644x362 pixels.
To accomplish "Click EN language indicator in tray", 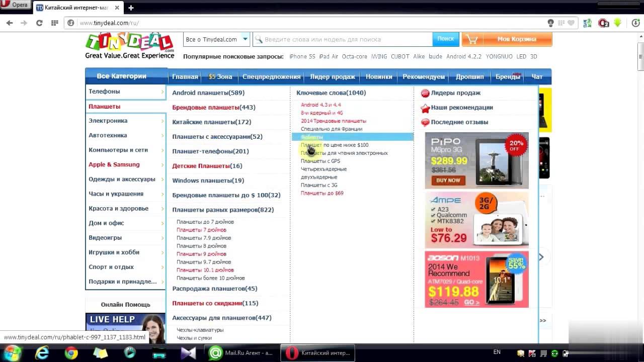I will point(497,352).
